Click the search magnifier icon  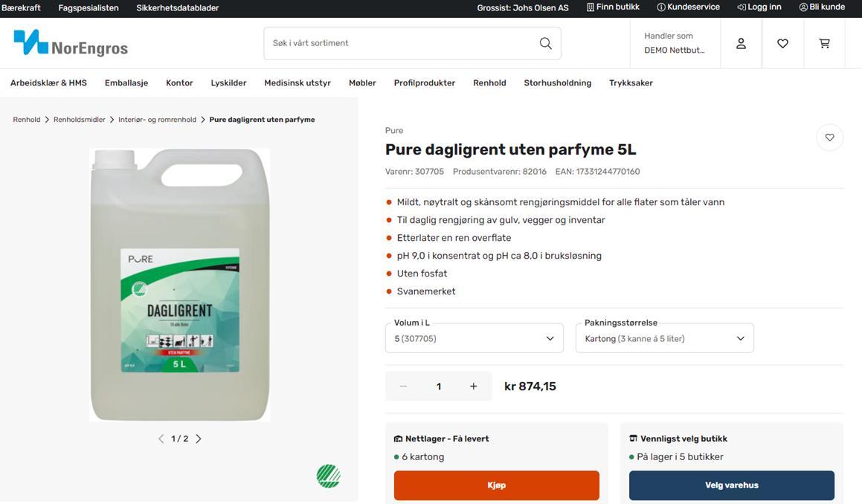[x=545, y=43]
